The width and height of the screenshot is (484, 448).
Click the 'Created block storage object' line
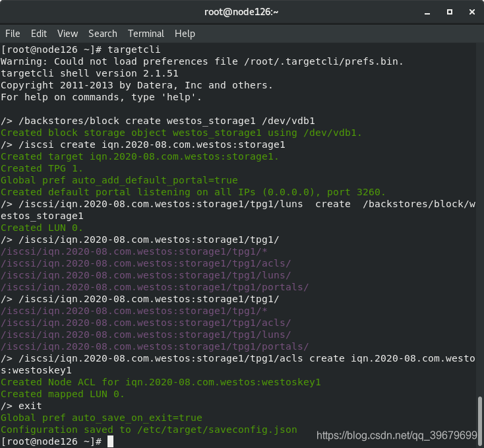(181, 133)
